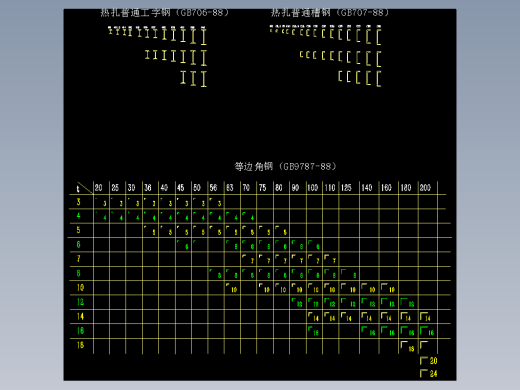Select column header 20 in angle table
The height and width of the screenshot is (390, 520).
click(98, 188)
